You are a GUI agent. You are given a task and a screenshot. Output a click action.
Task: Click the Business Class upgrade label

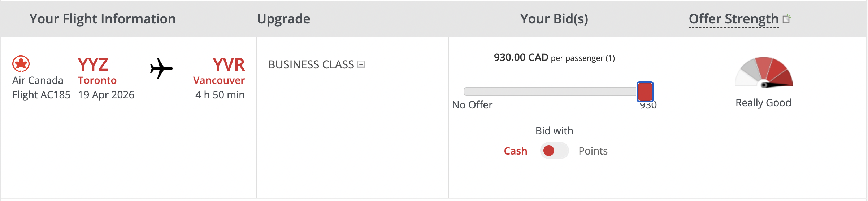pyautogui.click(x=311, y=64)
